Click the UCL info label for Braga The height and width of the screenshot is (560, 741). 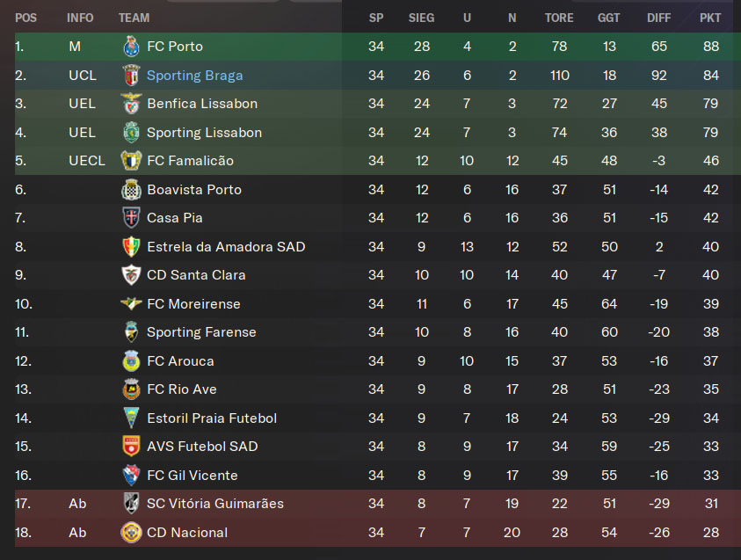83,75
